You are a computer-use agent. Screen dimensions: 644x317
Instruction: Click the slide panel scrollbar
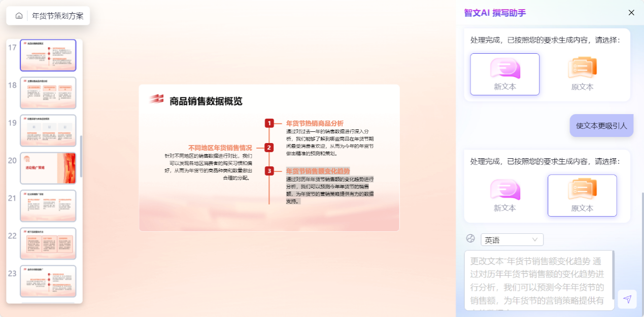tap(81, 156)
